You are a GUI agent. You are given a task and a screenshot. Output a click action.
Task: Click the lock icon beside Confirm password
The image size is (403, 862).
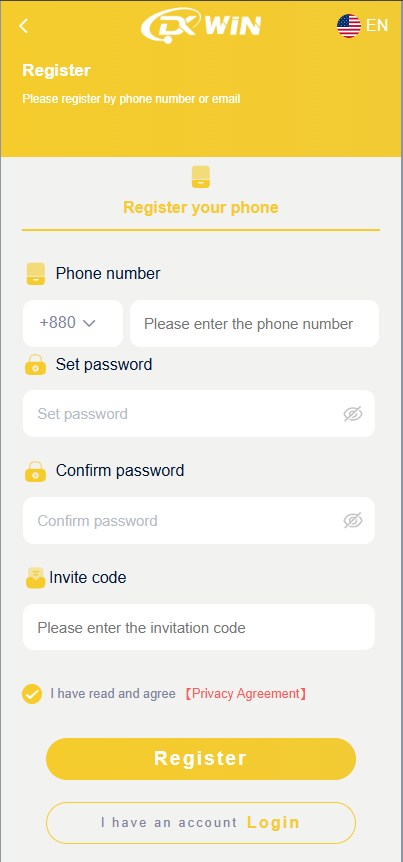36,472
